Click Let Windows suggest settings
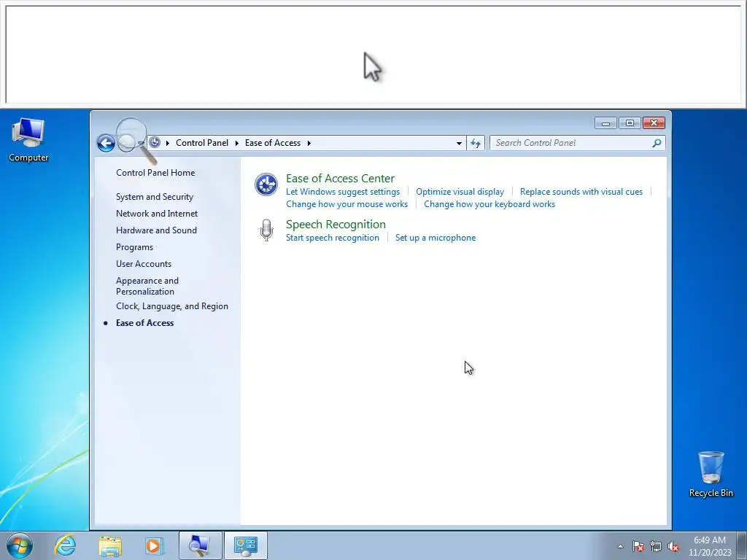 coord(343,192)
